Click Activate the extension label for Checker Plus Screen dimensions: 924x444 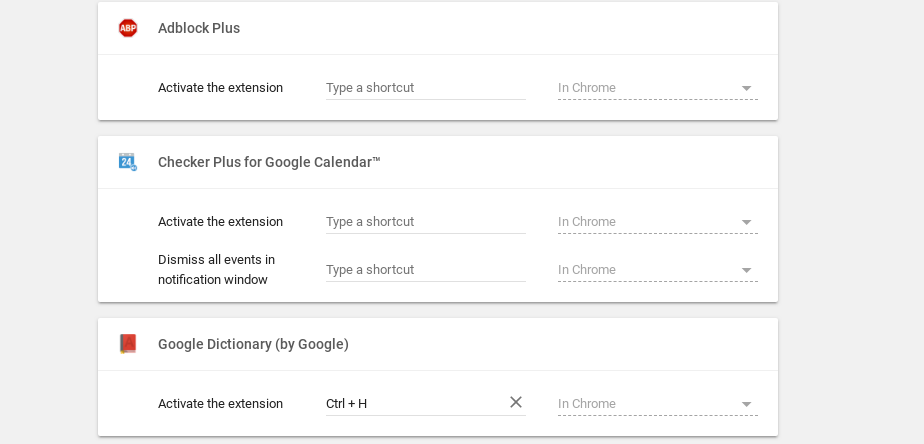pyautogui.click(x=220, y=222)
